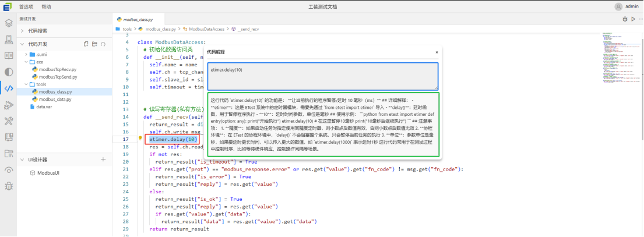Select modbus_class.py in the file tree

pyautogui.click(x=55, y=92)
